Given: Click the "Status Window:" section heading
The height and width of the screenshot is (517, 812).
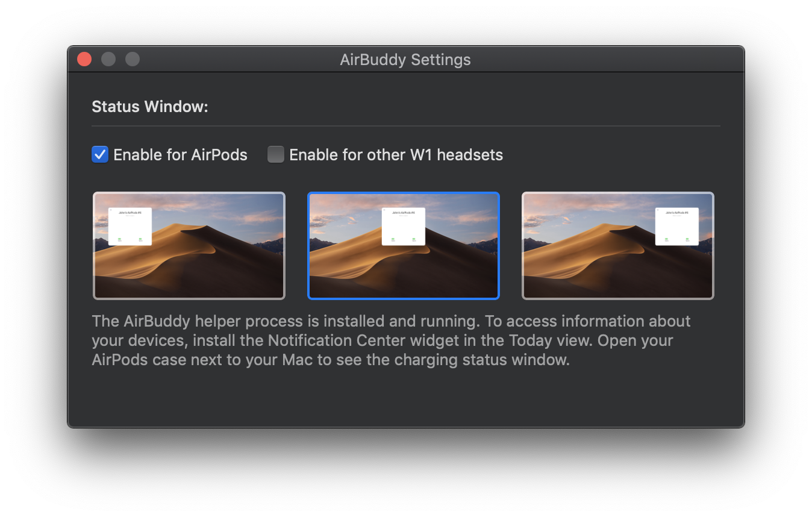Looking at the screenshot, I should click(150, 107).
